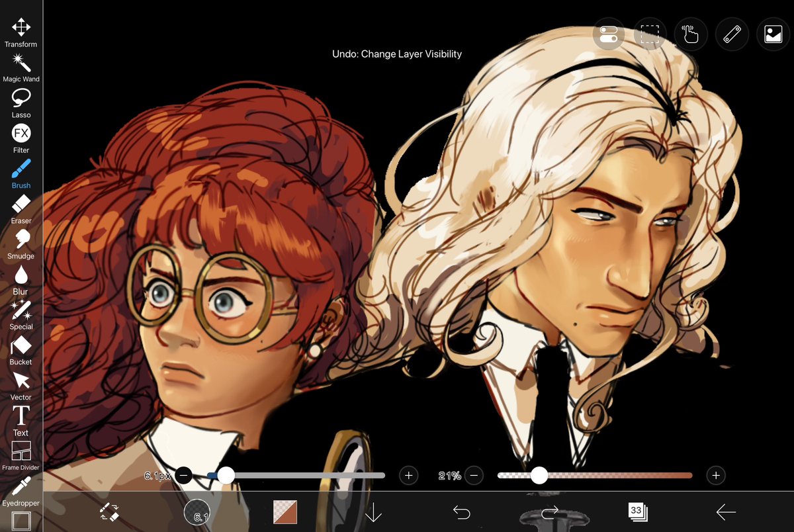Redo the last action

[x=550, y=511]
